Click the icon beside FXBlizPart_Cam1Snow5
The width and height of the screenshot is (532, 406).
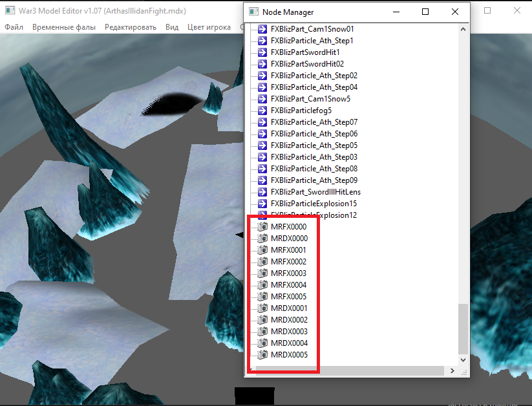[262, 99]
